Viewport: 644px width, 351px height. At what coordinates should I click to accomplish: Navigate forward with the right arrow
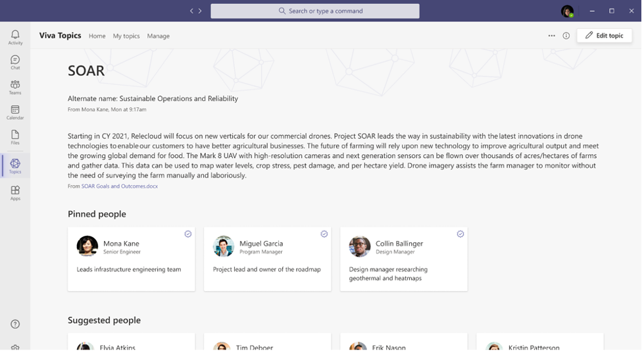click(200, 11)
